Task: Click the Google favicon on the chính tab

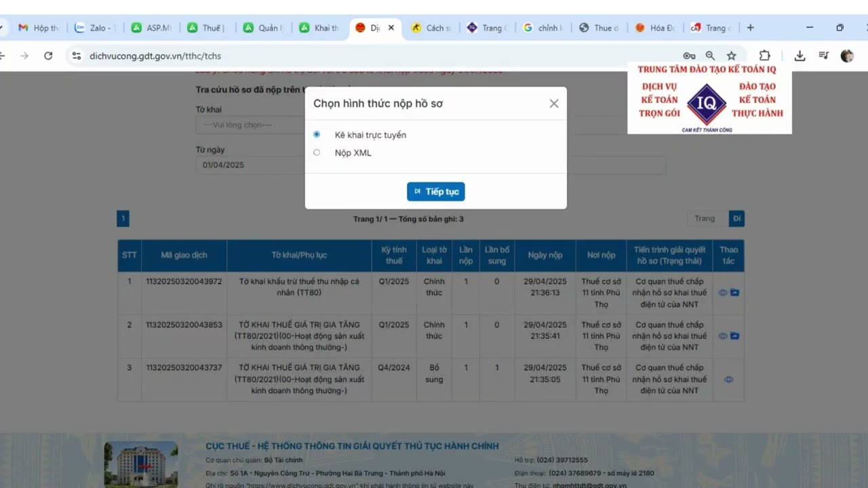Action: click(x=528, y=28)
